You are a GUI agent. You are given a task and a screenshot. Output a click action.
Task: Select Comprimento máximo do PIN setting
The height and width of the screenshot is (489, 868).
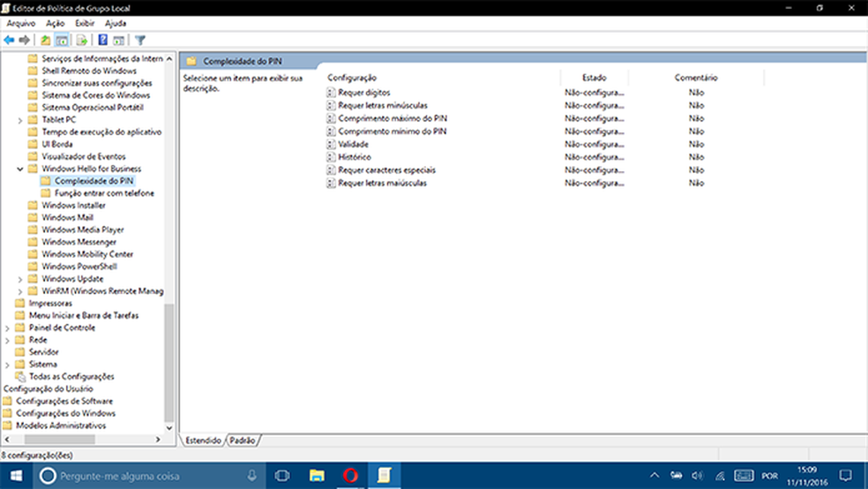(x=393, y=118)
